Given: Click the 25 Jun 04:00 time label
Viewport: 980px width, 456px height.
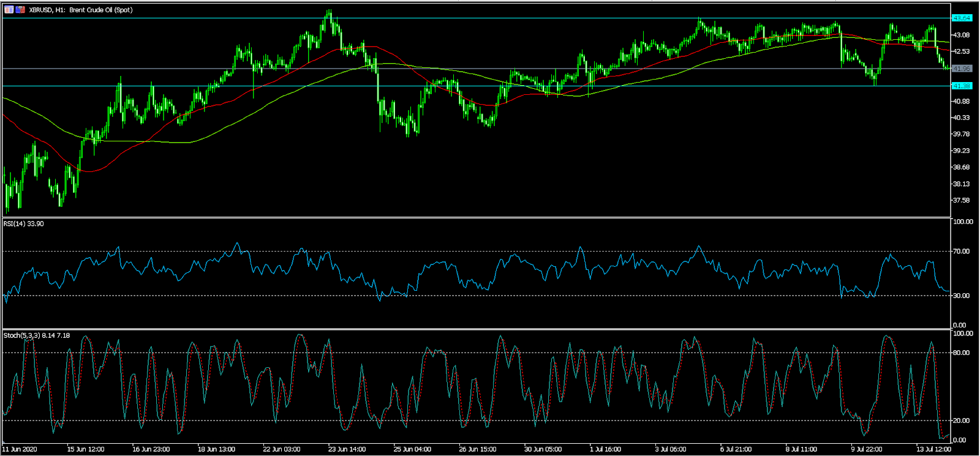Looking at the screenshot, I should [412, 449].
